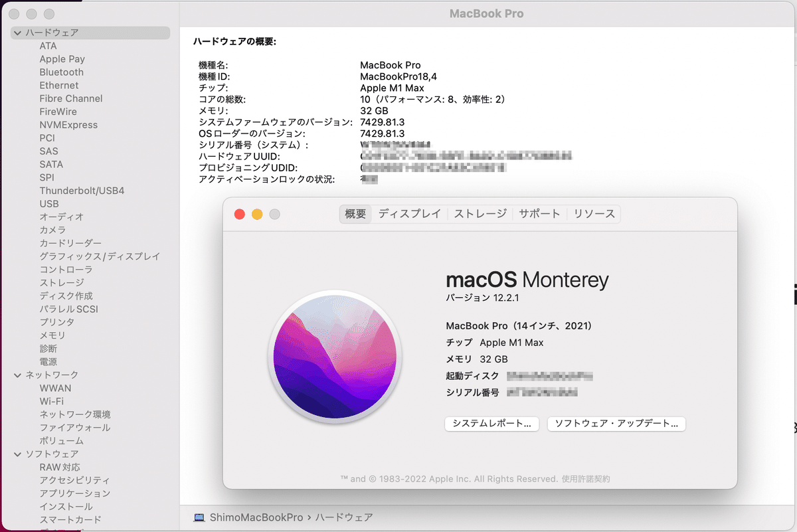Select SPI in the sidebar

click(x=46, y=177)
